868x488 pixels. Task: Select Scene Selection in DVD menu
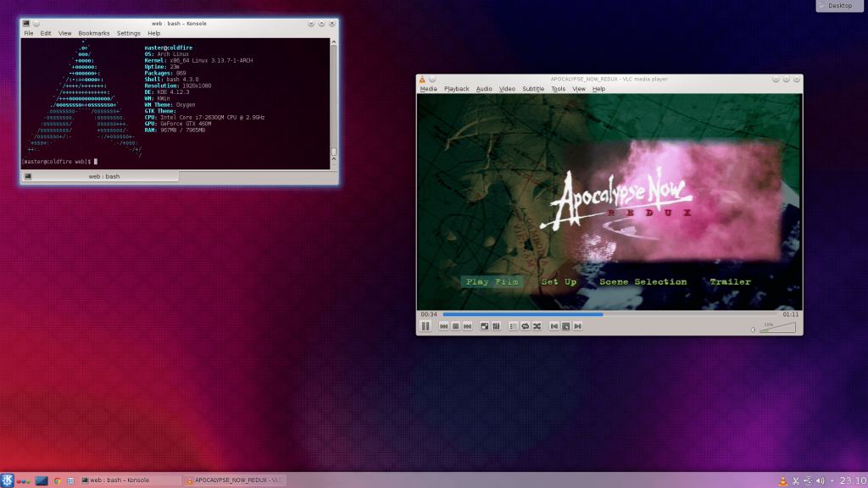pyautogui.click(x=643, y=281)
